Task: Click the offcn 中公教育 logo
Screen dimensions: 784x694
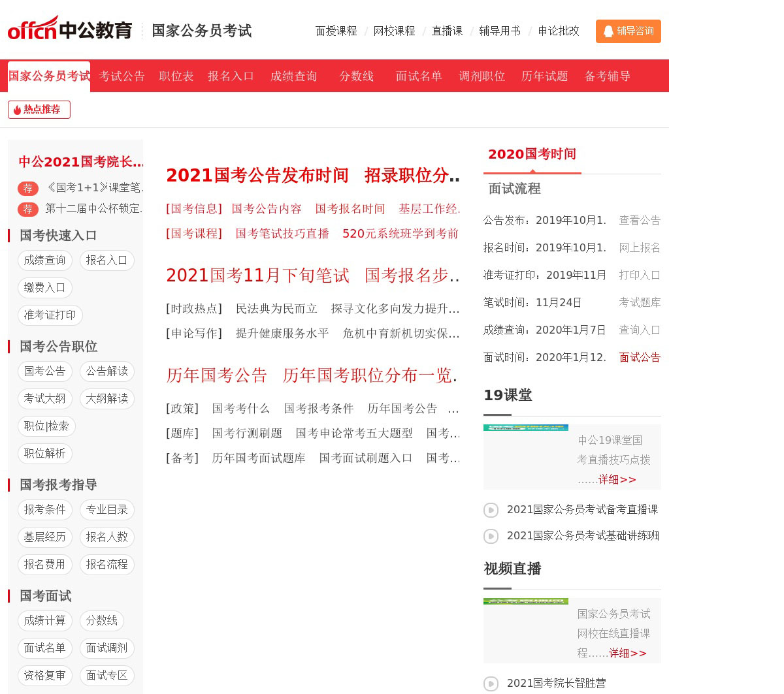Action: pos(70,29)
